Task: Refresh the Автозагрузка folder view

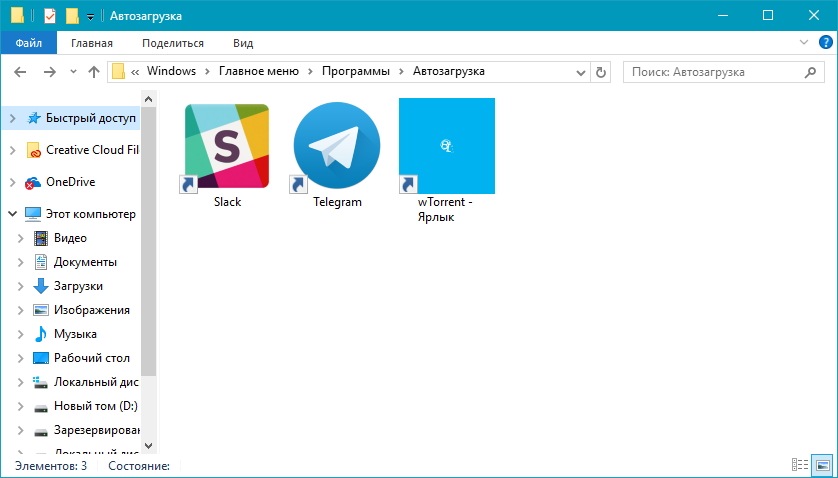Action: 601,72
